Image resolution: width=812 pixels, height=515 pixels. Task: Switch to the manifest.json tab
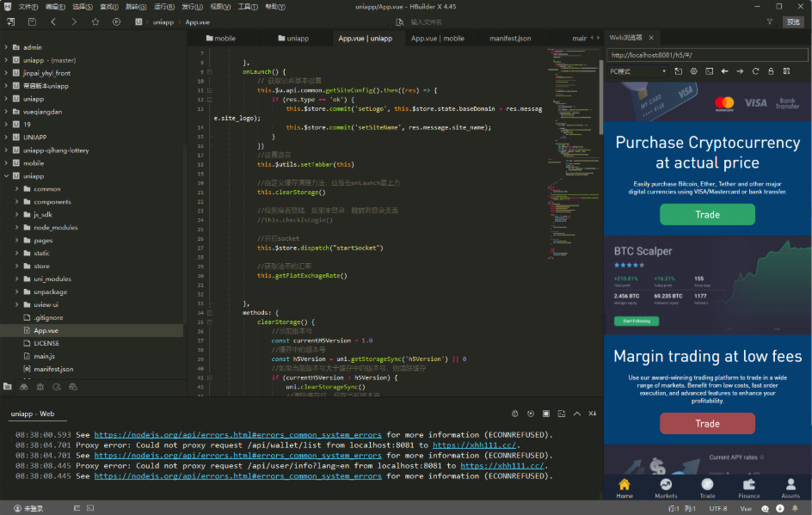[x=510, y=39]
